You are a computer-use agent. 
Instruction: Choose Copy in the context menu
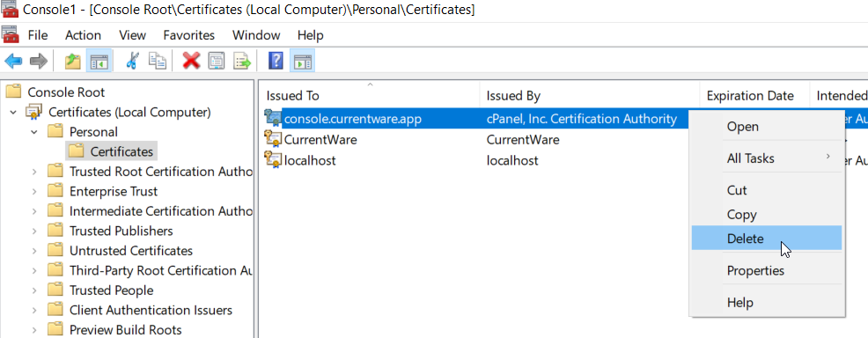[767, 215]
